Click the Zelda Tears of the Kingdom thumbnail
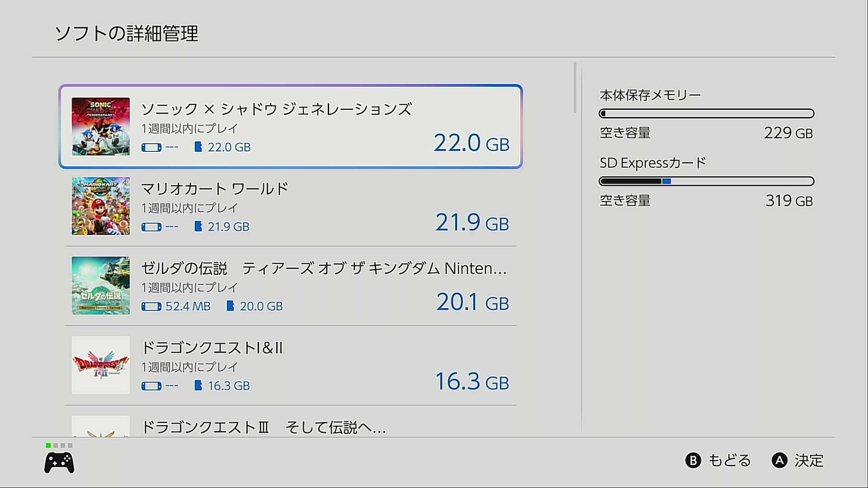The width and height of the screenshot is (868, 488). [101, 286]
